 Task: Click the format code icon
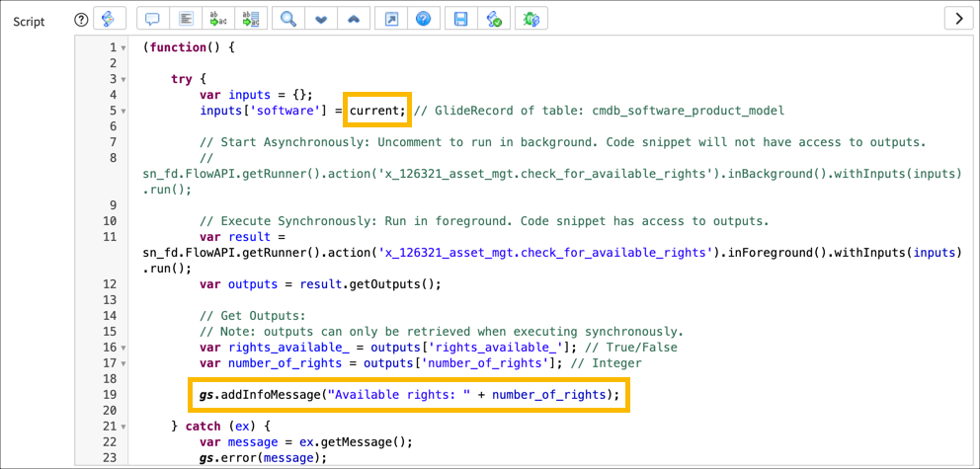pyautogui.click(x=185, y=19)
